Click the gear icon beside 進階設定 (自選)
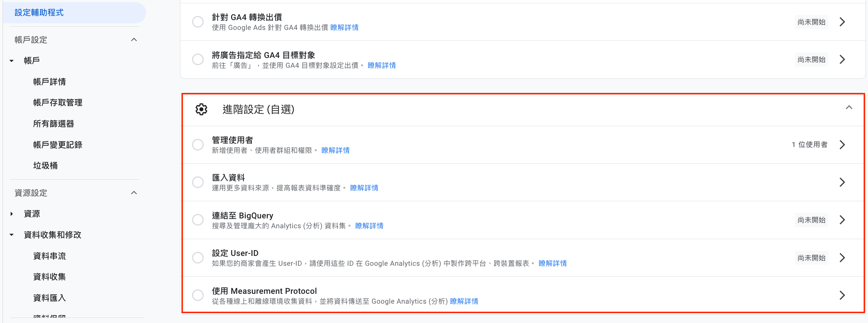Image resolution: width=868 pixels, height=323 pixels. 202,109
